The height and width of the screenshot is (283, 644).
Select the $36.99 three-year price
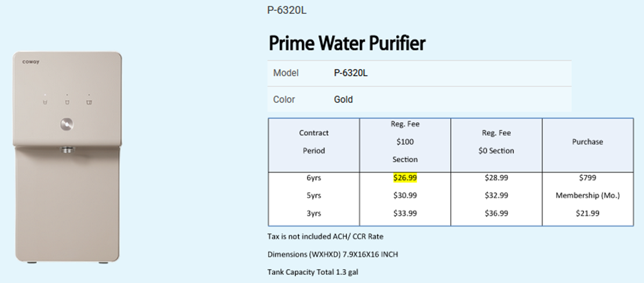pyautogui.click(x=496, y=213)
